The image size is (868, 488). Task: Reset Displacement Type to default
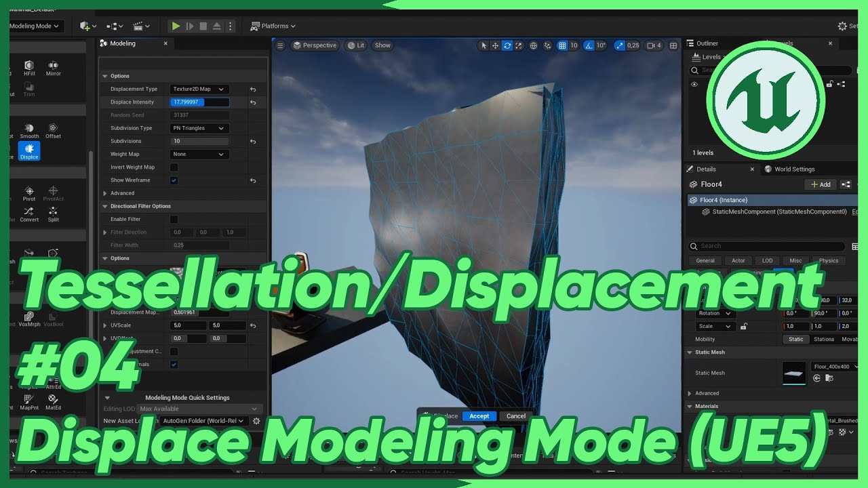[253, 89]
